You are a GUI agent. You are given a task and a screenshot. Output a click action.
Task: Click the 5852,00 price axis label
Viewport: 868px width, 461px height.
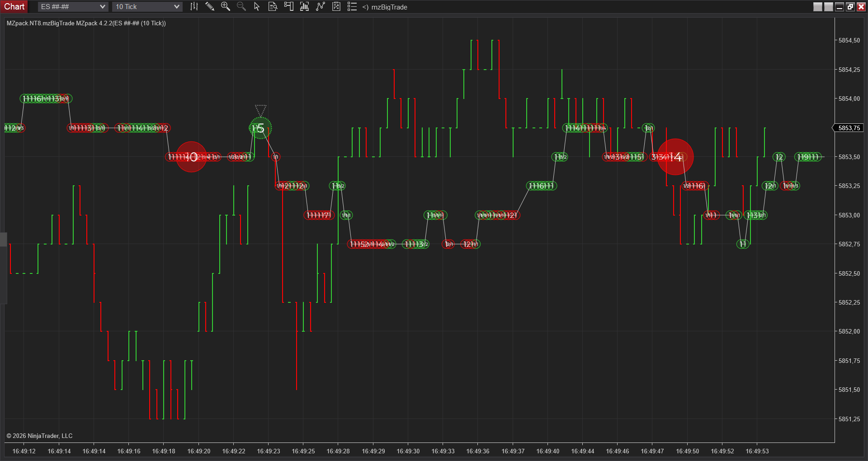click(849, 331)
